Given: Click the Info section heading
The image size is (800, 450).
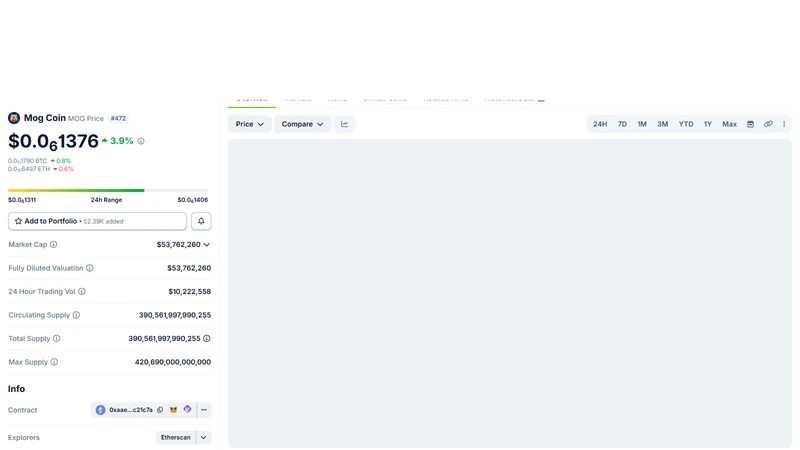Looking at the screenshot, I should 16,389.
